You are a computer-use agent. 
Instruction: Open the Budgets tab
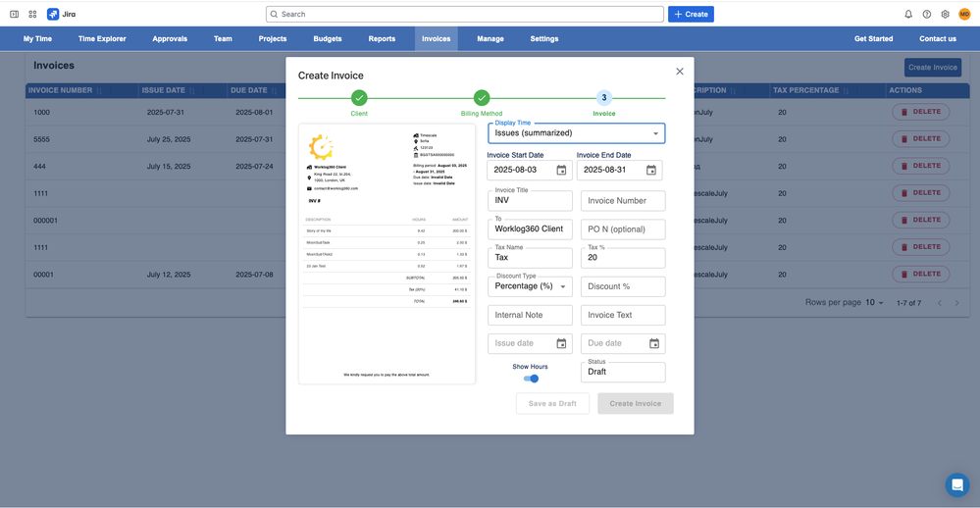328,39
